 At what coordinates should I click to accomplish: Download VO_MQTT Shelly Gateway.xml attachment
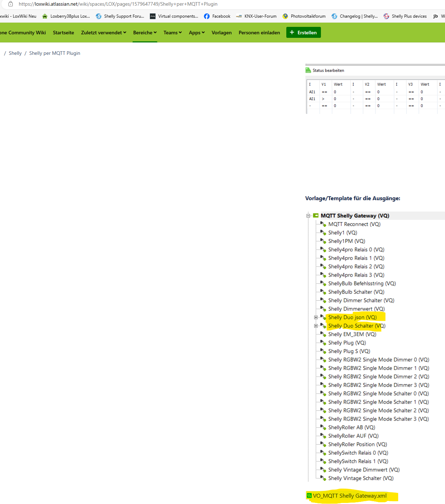pos(350,496)
